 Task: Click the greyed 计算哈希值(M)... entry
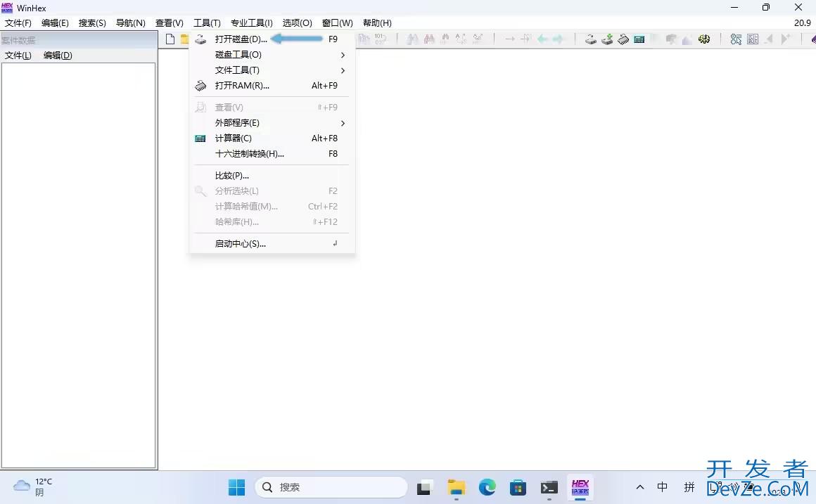coord(272,207)
